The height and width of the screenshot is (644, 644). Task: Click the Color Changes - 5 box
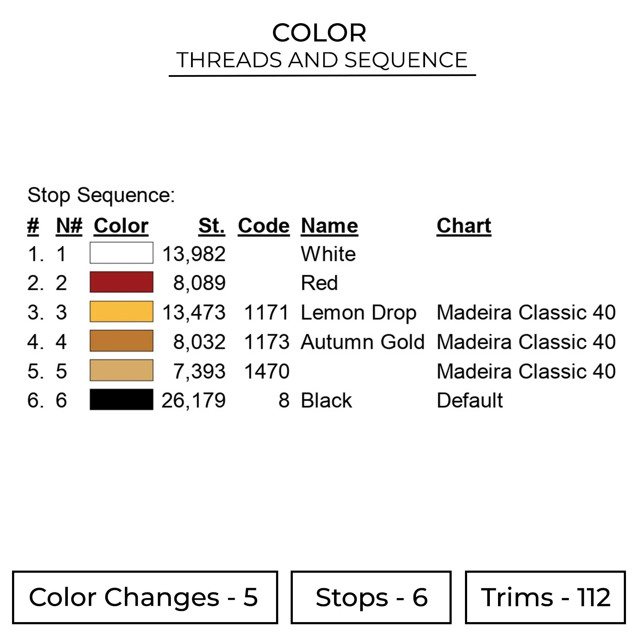(145, 597)
